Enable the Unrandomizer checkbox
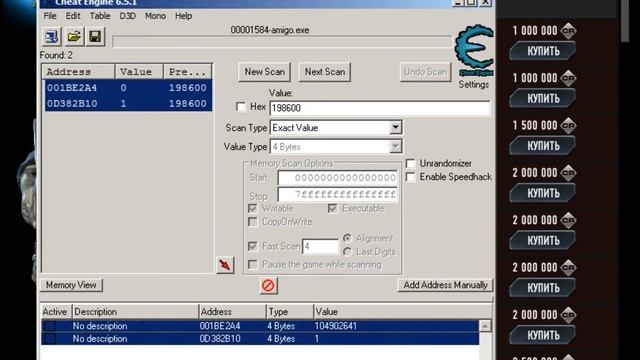This screenshot has height=360, width=640. pyautogui.click(x=410, y=164)
